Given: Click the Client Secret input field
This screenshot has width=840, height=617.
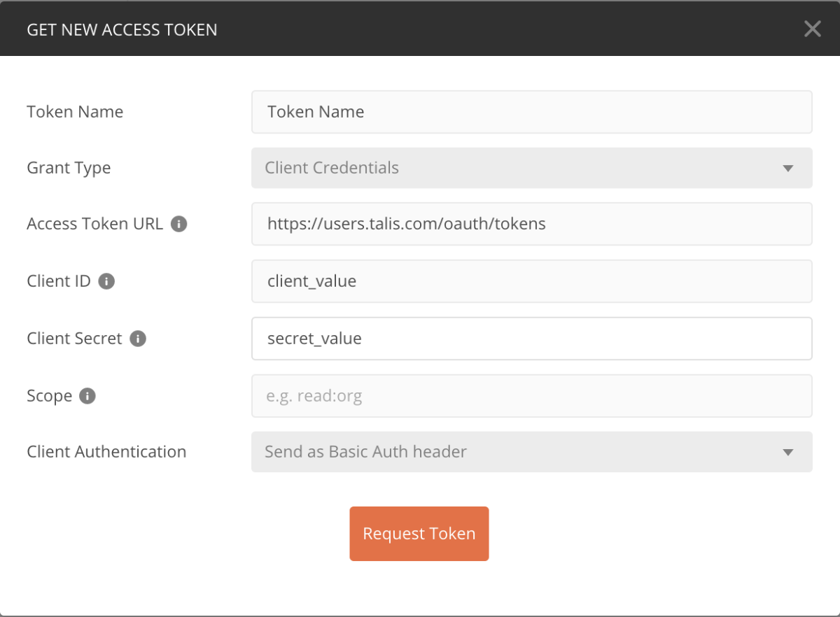Looking at the screenshot, I should (x=532, y=339).
